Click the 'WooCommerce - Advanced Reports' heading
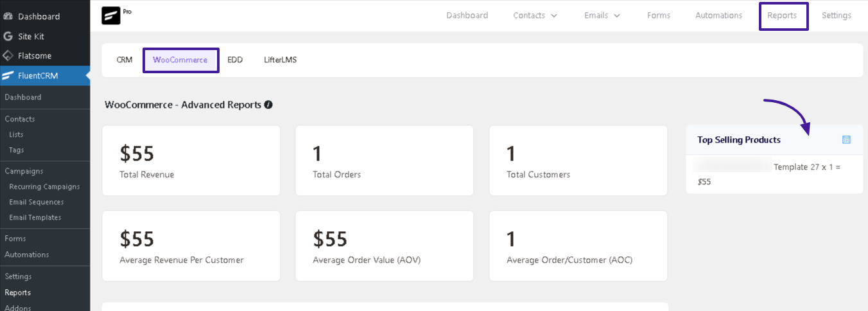 (183, 105)
